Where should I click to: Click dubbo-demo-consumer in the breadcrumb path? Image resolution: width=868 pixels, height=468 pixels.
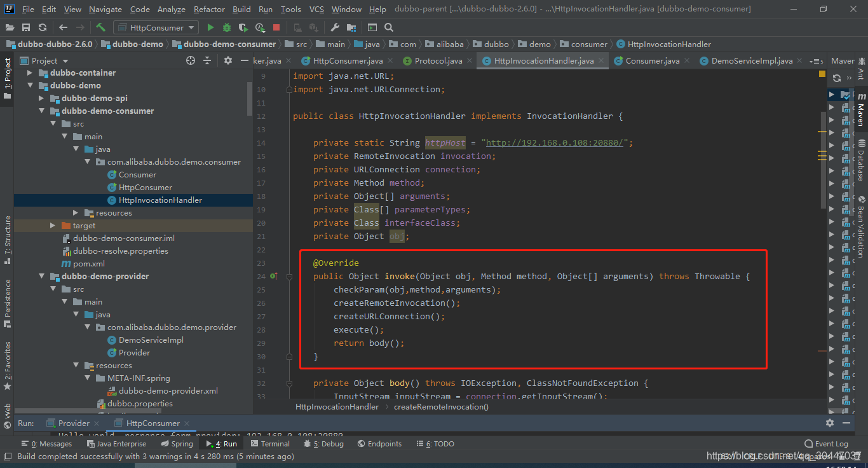point(229,44)
